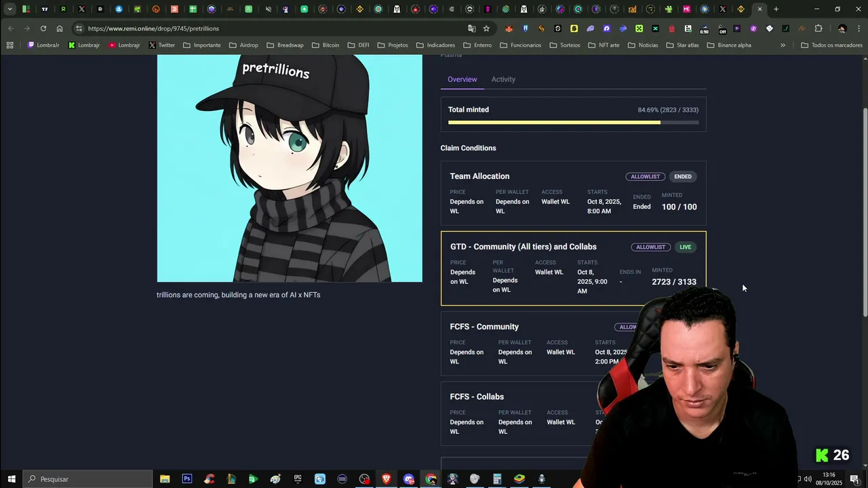The width and height of the screenshot is (868, 488).
Task: Click the address bar URL
Action: pos(153,28)
